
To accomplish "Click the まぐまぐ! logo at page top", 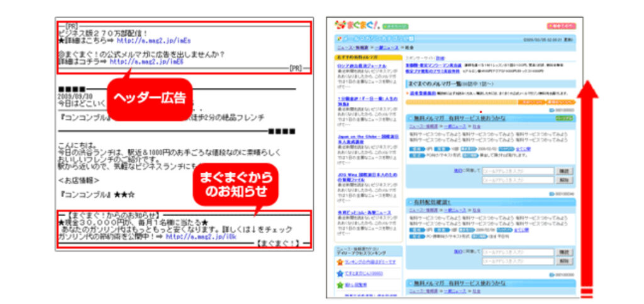I will click(357, 25).
